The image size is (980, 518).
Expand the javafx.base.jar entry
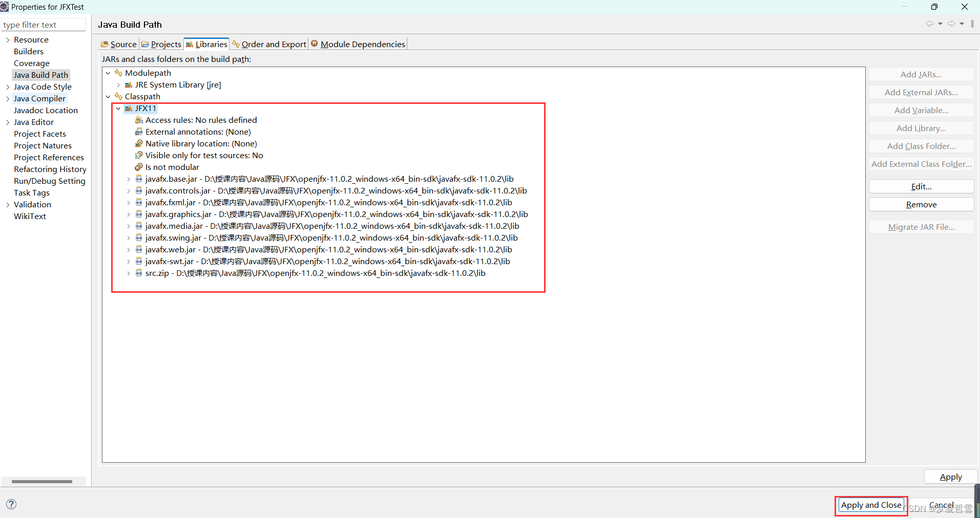click(x=129, y=179)
